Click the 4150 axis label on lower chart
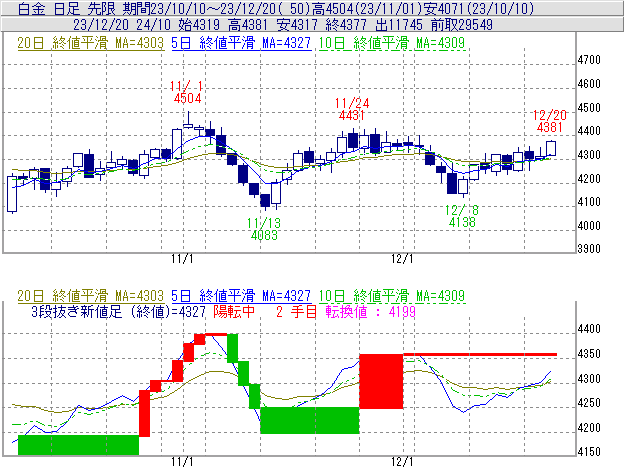 coord(589,452)
